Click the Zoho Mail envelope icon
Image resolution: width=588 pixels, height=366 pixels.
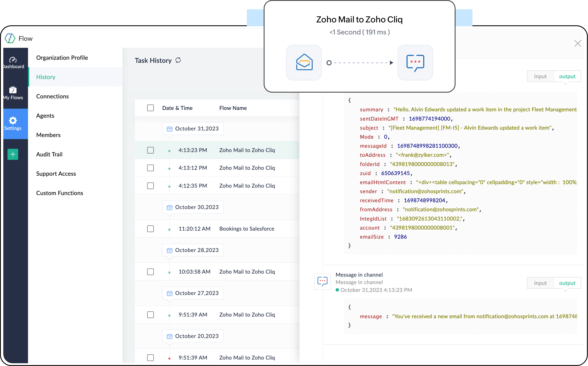point(304,62)
